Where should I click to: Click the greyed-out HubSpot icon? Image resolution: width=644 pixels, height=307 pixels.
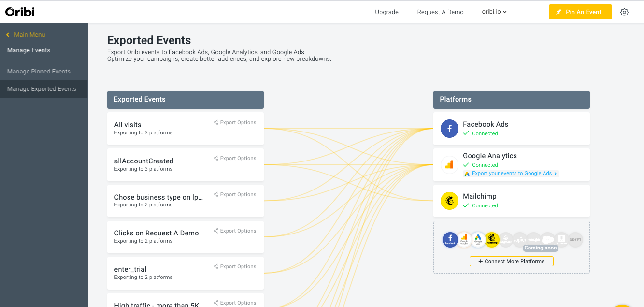[534, 239]
